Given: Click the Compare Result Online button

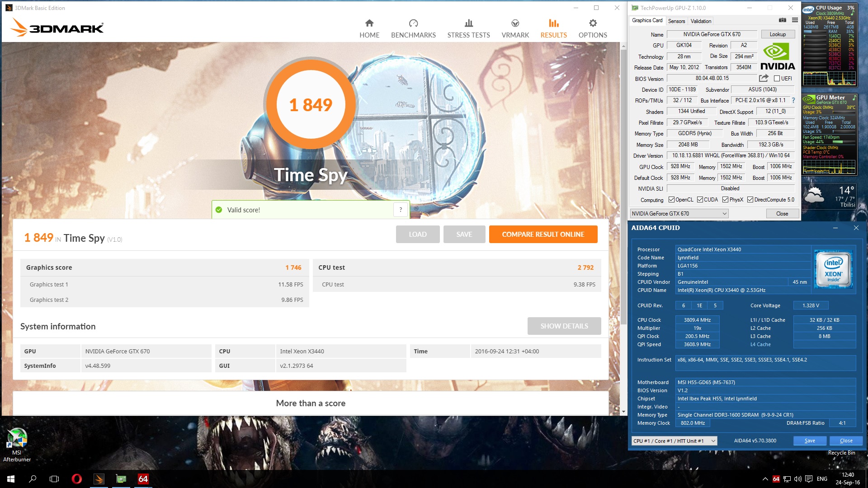Looking at the screenshot, I should tap(543, 235).
